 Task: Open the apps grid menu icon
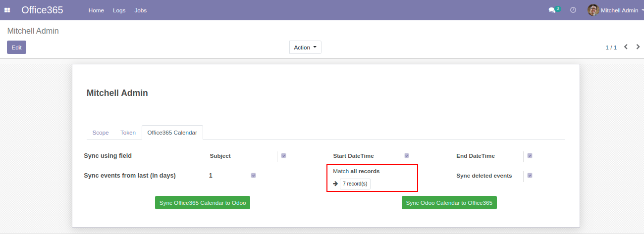[x=7, y=10]
